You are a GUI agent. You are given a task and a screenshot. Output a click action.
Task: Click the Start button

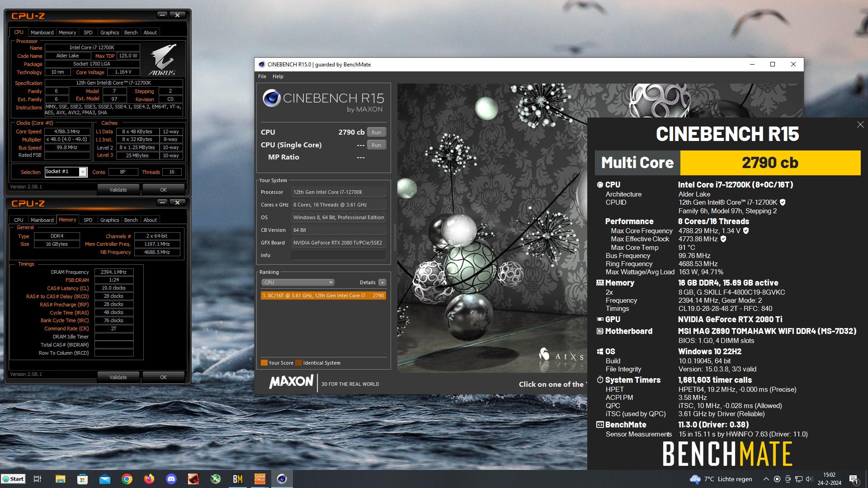pyautogui.click(x=13, y=479)
